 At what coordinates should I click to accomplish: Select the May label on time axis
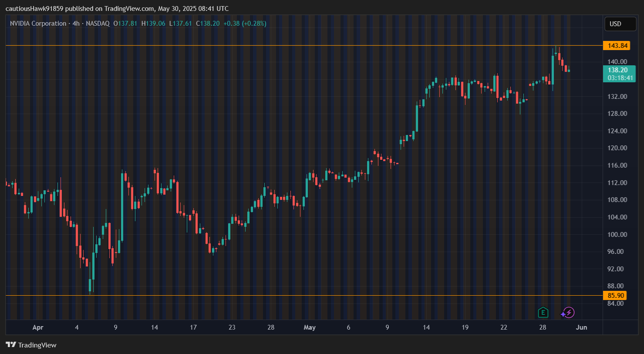310,327
